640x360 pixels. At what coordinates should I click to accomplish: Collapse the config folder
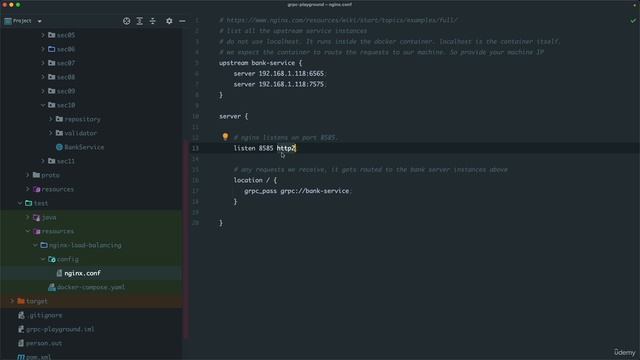43,259
